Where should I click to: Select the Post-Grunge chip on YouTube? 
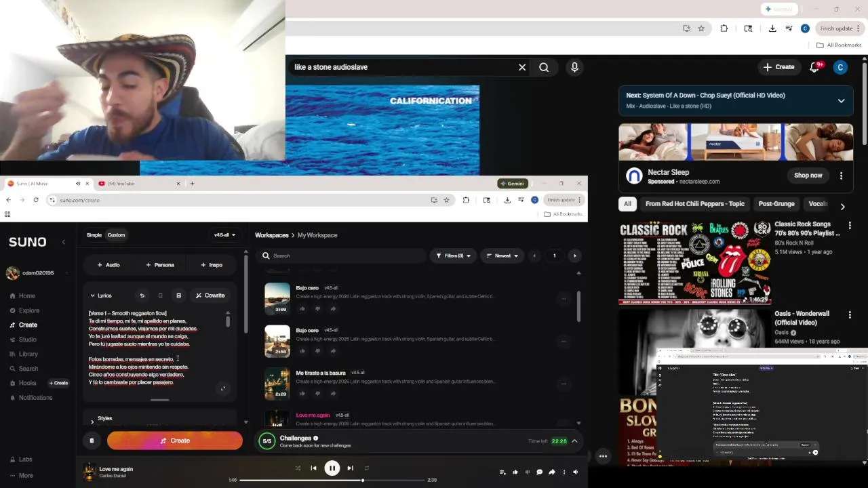tap(776, 204)
